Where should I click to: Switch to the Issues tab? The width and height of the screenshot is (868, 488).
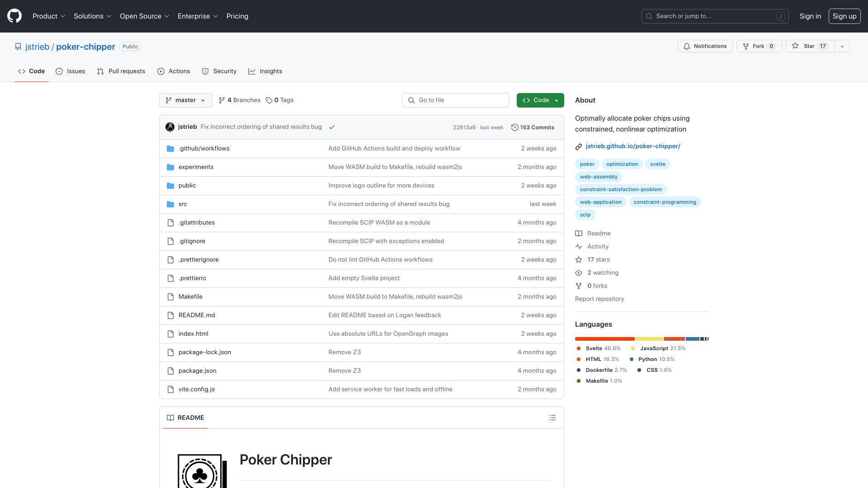coord(70,71)
